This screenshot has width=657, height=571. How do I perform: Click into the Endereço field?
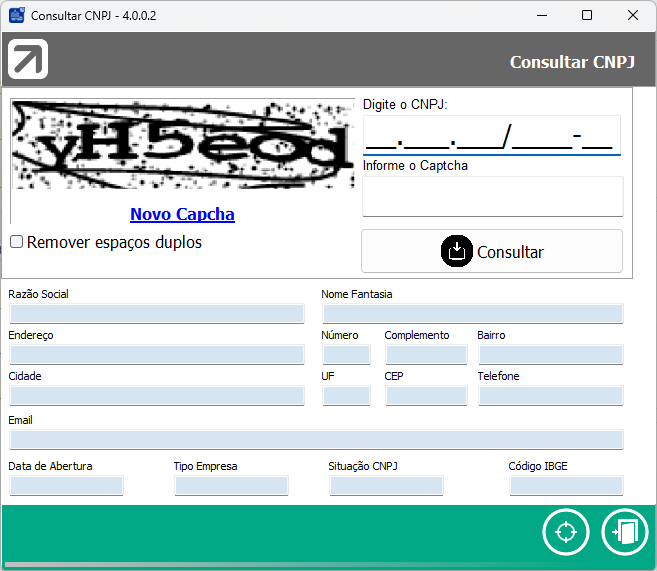pos(156,355)
